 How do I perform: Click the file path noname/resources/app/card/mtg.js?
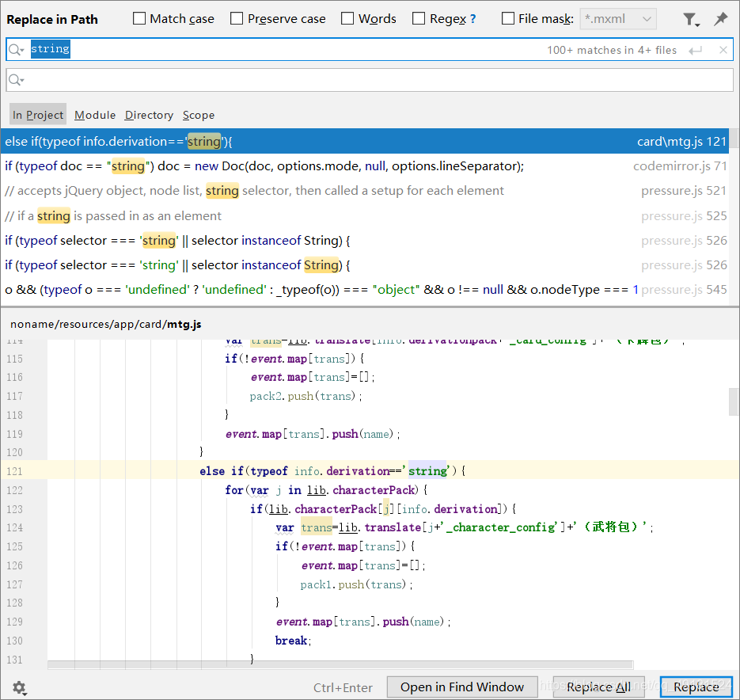(106, 324)
